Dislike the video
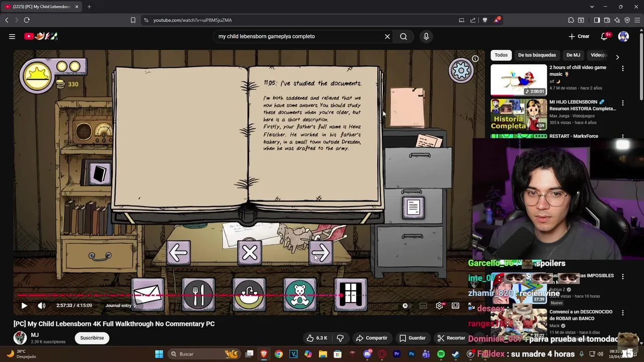 point(340,338)
